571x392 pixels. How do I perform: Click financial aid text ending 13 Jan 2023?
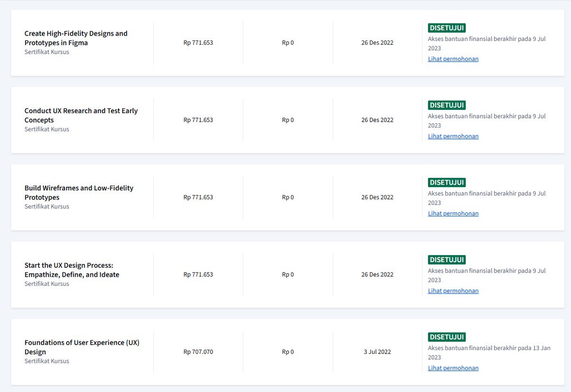(489, 353)
